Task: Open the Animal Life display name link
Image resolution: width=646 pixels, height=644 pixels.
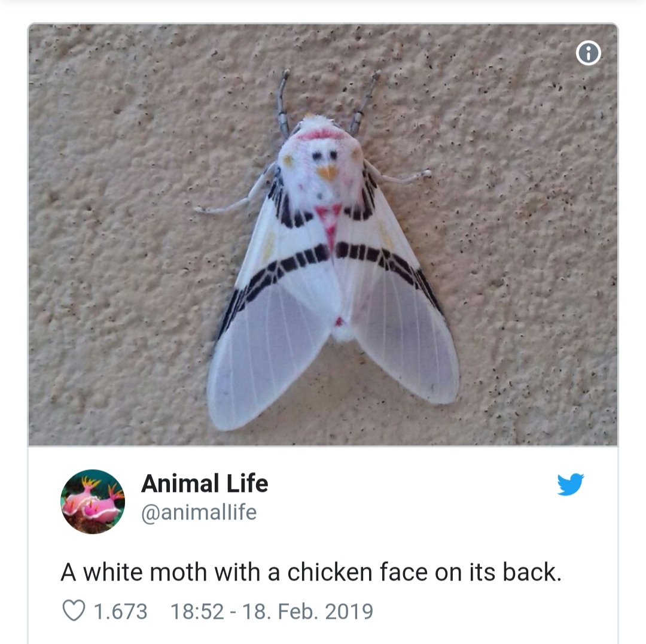Action: point(205,484)
